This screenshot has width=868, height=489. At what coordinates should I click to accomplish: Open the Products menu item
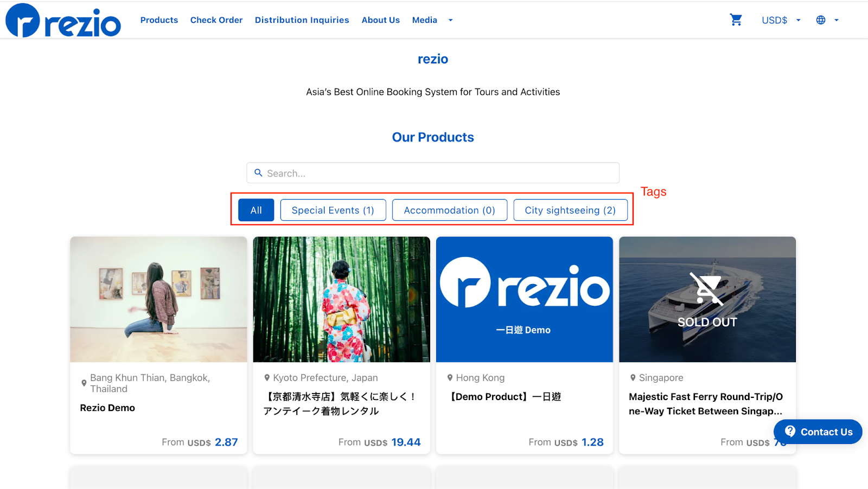tap(159, 20)
